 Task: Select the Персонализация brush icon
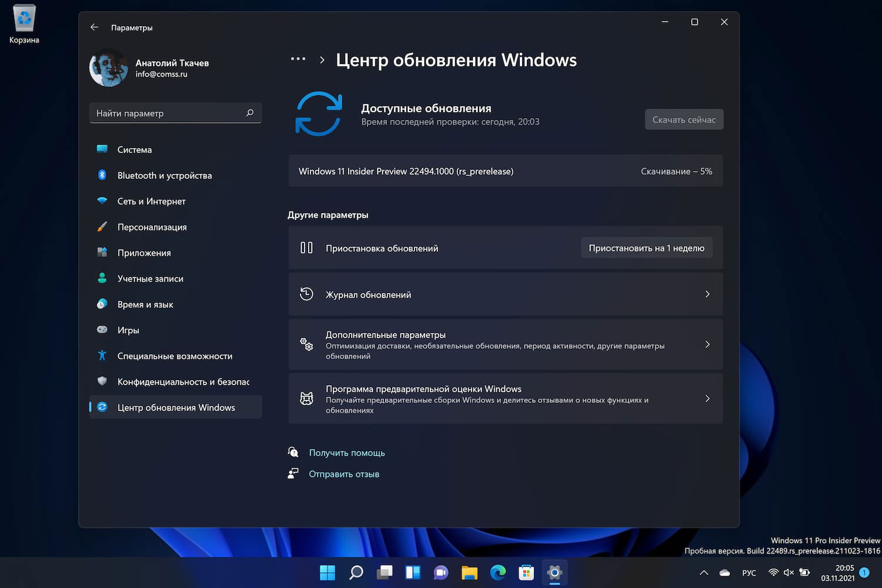[102, 226]
